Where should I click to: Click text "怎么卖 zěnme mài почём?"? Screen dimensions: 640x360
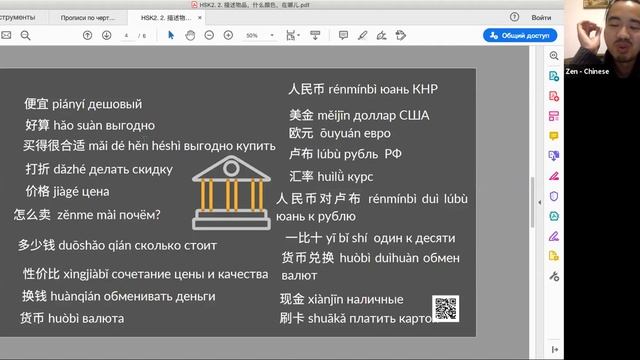[x=87, y=215]
